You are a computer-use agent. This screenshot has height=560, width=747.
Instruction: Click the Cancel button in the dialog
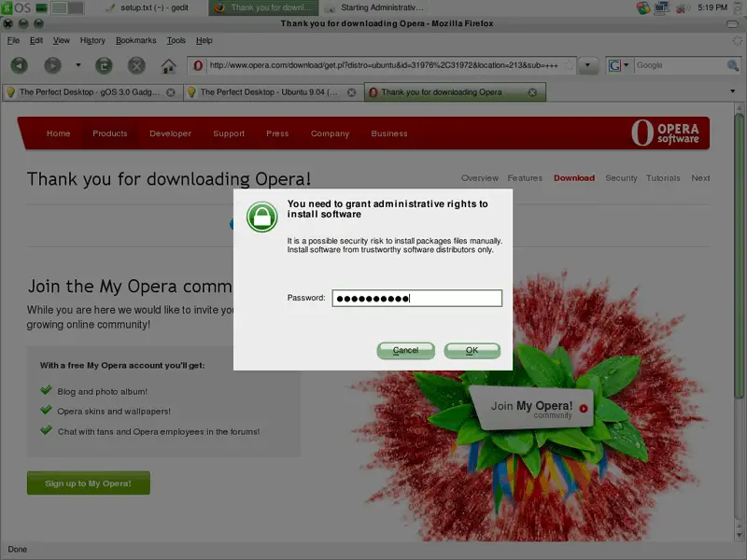(x=406, y=351)
